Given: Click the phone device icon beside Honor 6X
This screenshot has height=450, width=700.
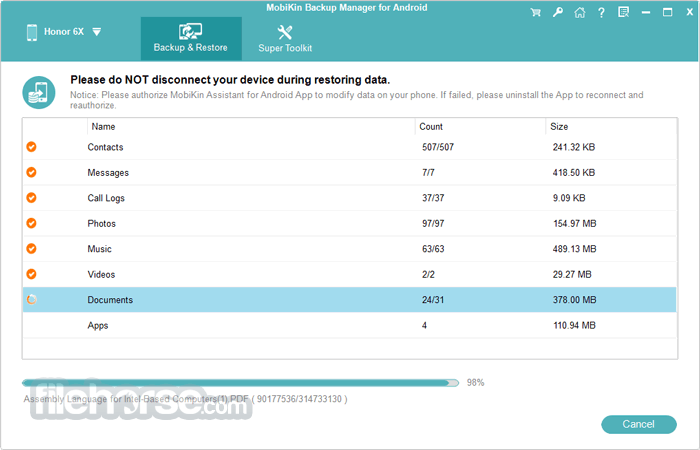Looking at the screenshot, I should (32, 33).
